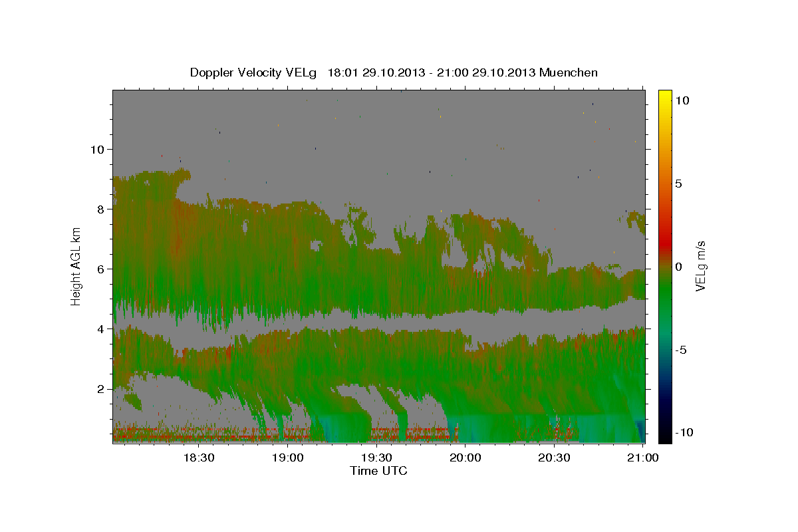Screen dimensions: 798x532
Task: Click the 'Muenchen' location text in the title
Action: click(x=569, y=72)
